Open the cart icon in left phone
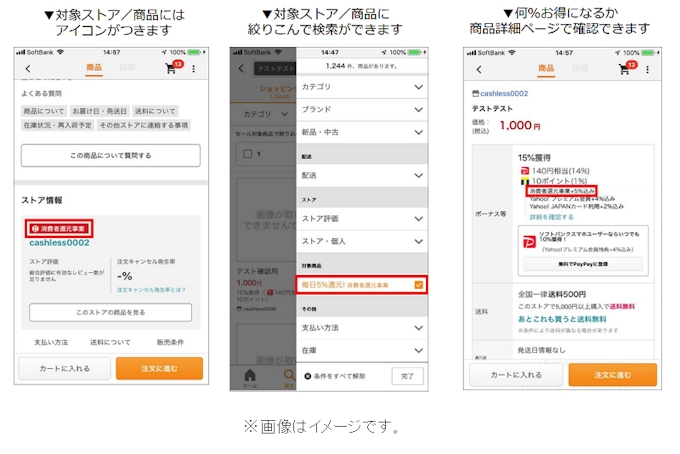680x454 pixels. coord(171,68)
